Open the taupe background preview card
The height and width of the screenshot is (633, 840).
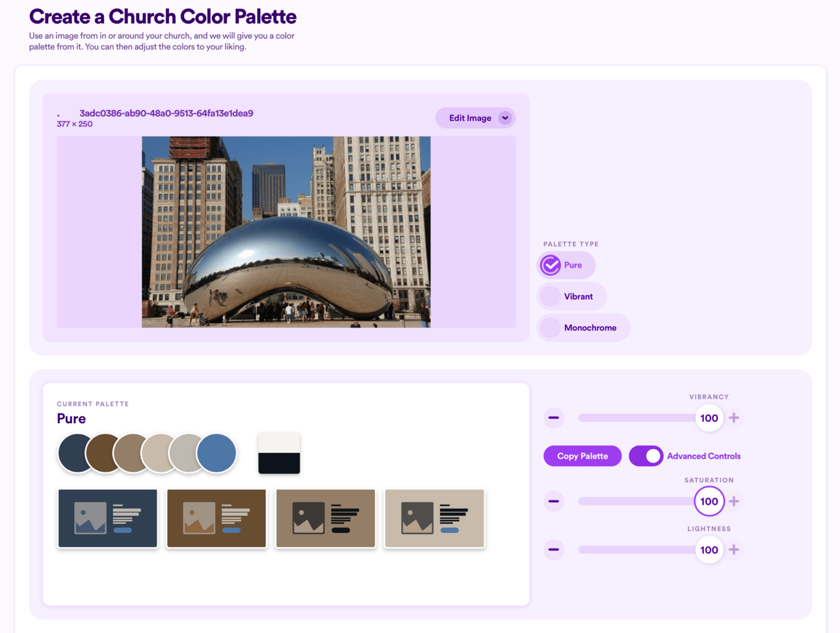pyautogui.click(x=326, y=519)
